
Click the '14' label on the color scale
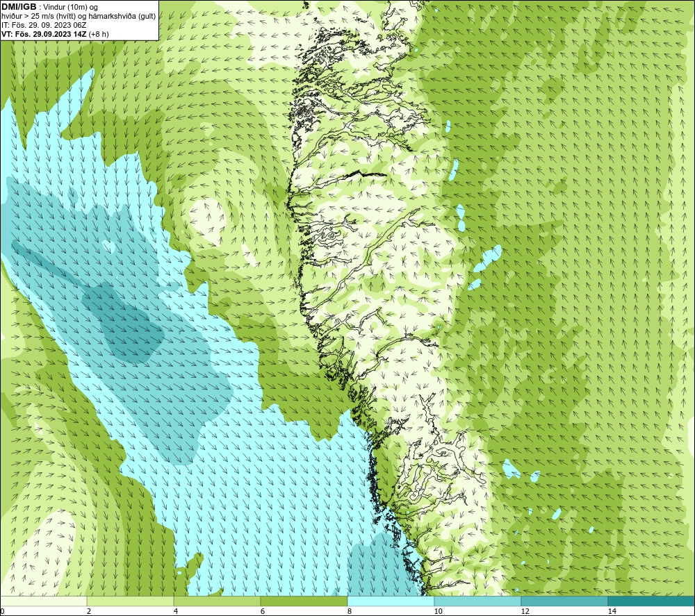click(x=612, y=611)
